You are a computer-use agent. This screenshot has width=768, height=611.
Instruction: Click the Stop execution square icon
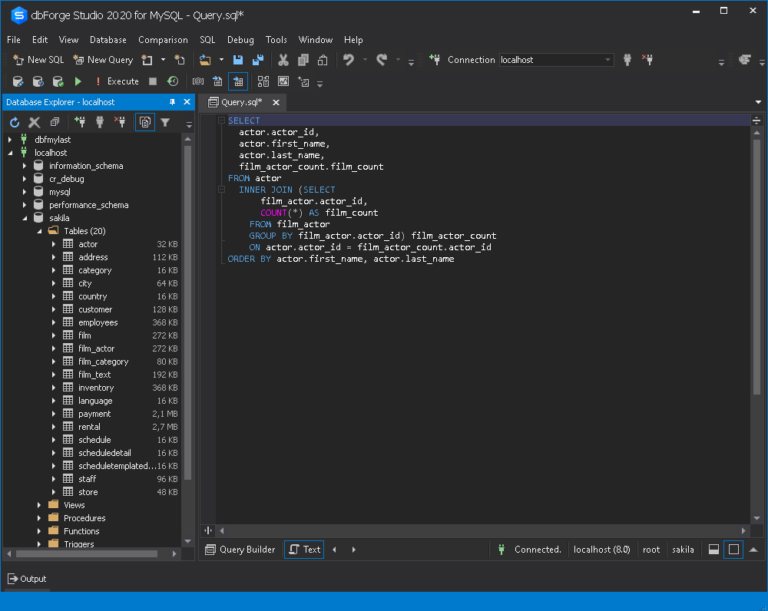click(153, 81)
